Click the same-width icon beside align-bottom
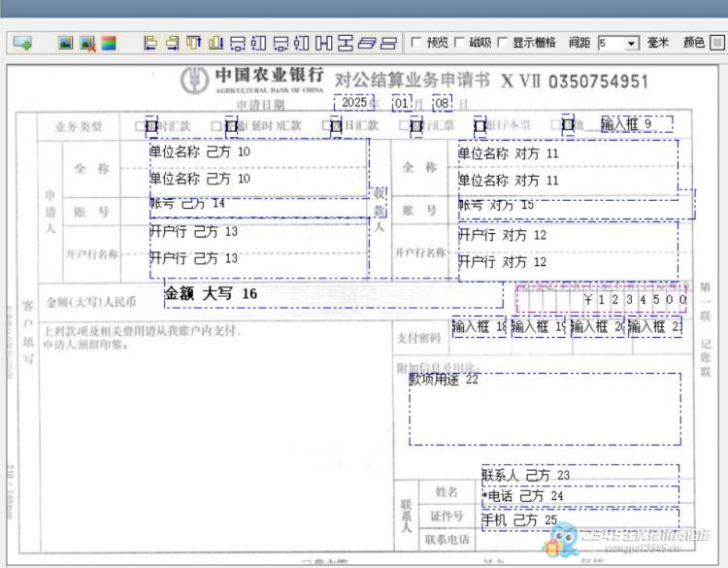The width and height of the screenshot is (728, 568). (x=237, y=43)
